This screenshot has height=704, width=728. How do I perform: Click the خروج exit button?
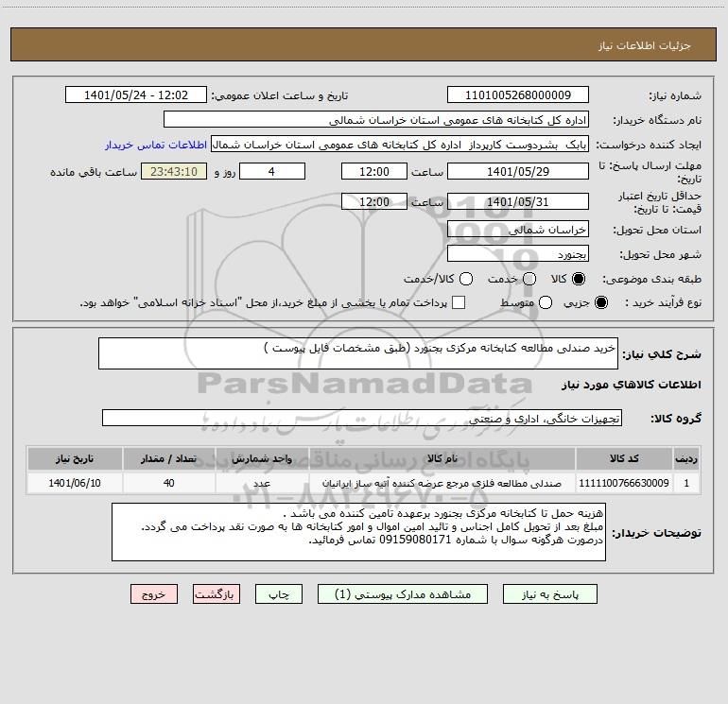(x=154, y=594)
